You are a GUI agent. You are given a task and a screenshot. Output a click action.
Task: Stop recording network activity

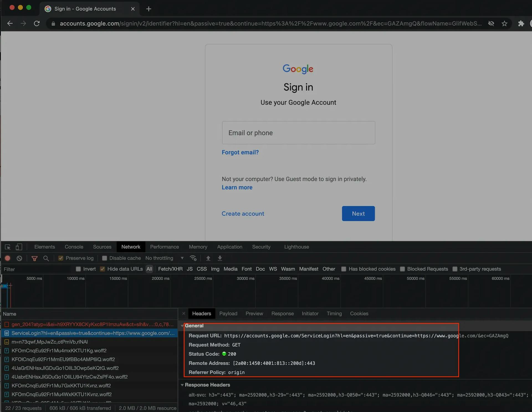point(7,258)
